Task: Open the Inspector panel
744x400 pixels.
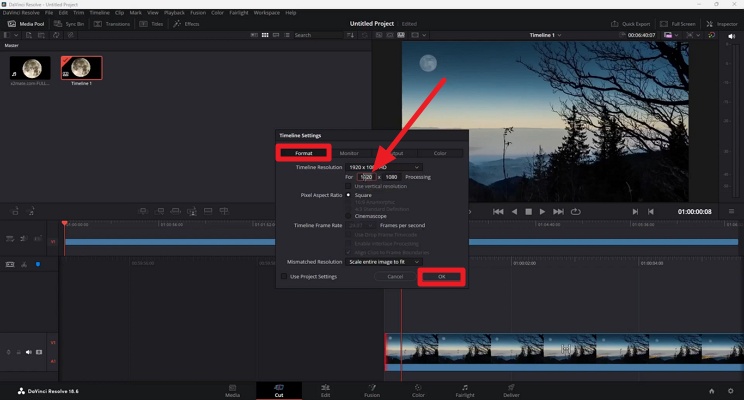Action: (722, 24)
